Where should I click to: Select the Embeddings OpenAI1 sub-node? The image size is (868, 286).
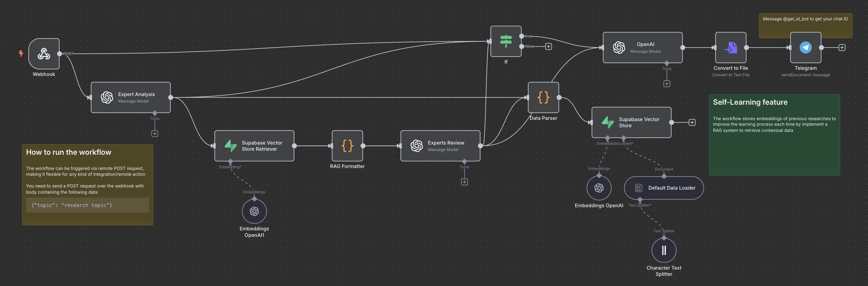pos(254,211)
